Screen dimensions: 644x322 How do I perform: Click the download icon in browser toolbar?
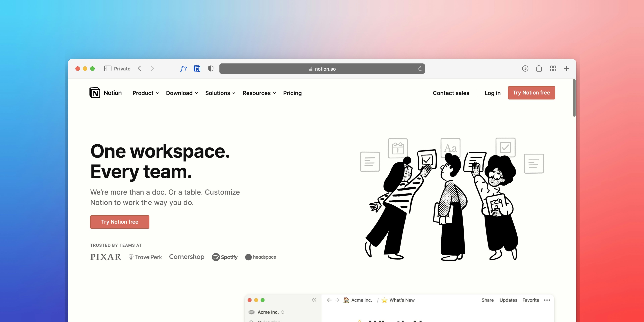pyautogui.click(x=525, y=69)
